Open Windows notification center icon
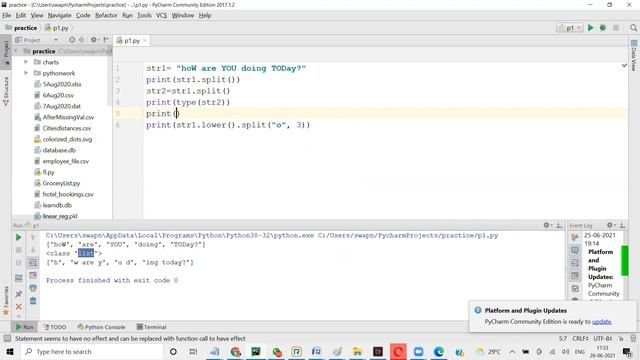Screen dimensions: 640x360 pyautogui.click(x=627, y=351)
